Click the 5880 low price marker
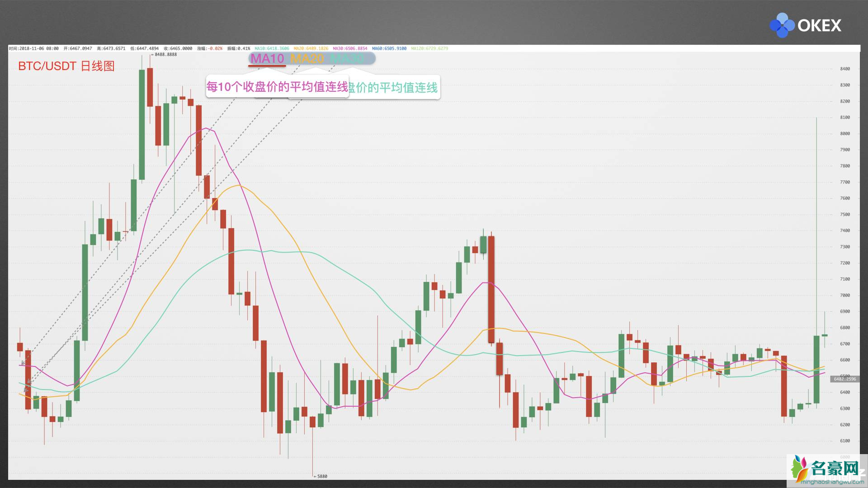This screenshot has width=868, height=488. [321, 476]
